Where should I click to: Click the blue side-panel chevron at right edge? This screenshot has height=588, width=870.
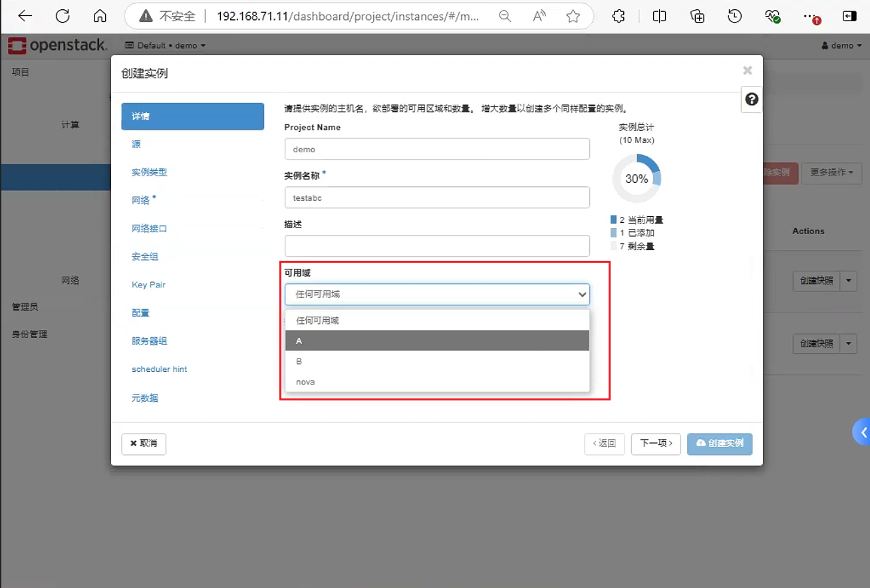pyautogui.click(x=862, y=432)
